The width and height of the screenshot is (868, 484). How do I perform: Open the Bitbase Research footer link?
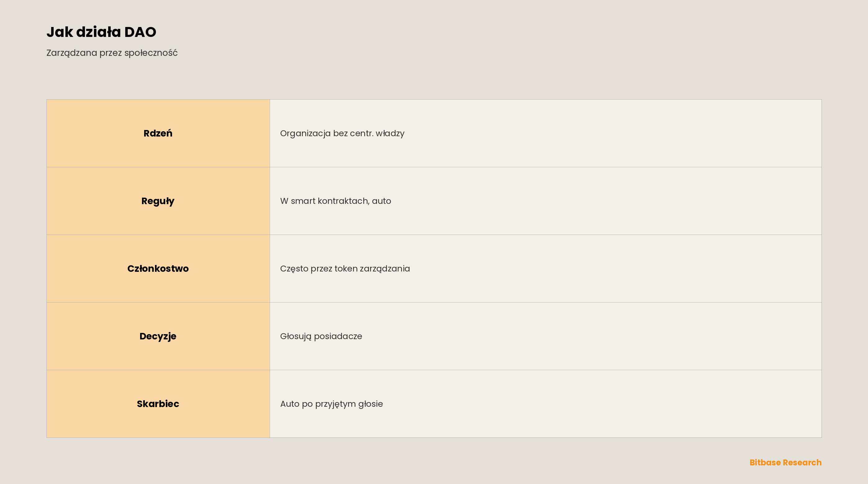pos(786,462)
